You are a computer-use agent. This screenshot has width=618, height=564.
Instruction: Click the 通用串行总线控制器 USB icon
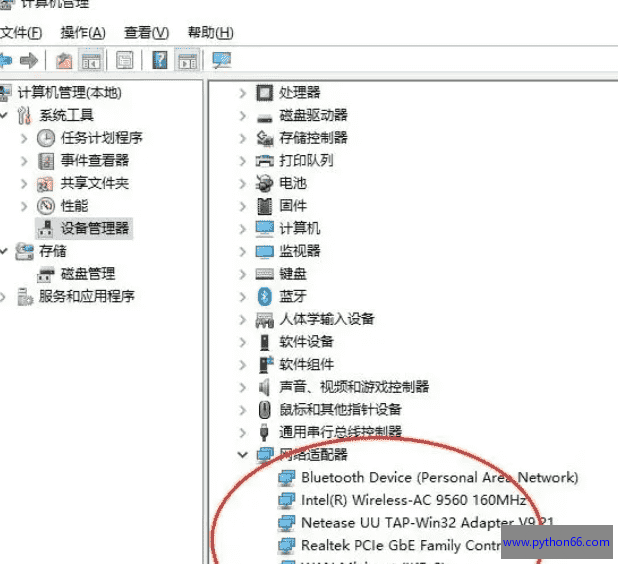(264, 432)
